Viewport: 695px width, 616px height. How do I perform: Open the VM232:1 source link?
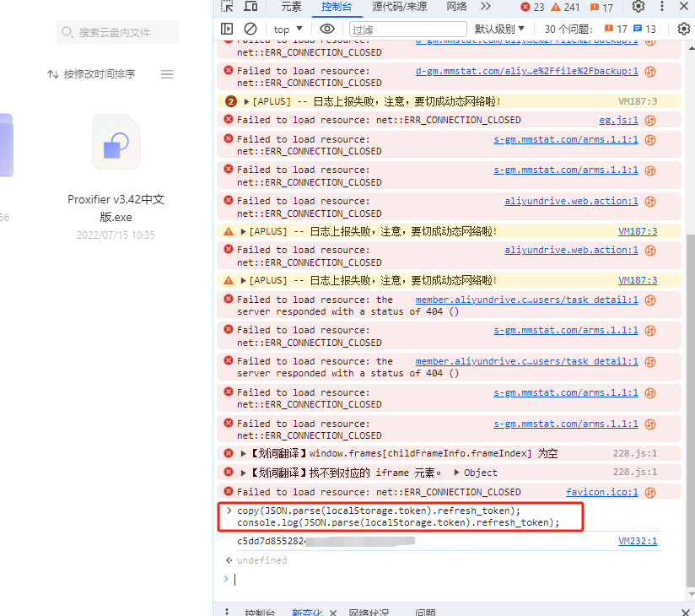(637, 541)
